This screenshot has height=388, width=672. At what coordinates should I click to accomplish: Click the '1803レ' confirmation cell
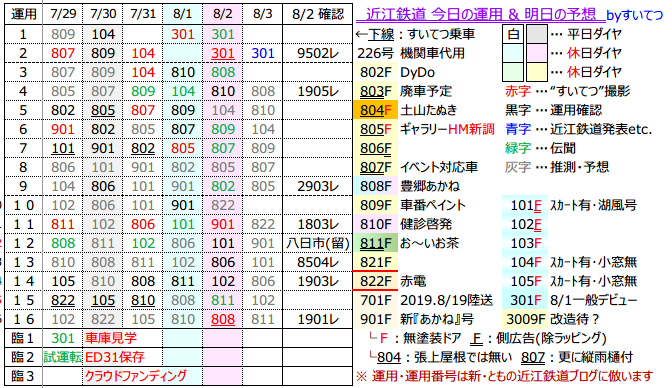[x=318, y=224]
